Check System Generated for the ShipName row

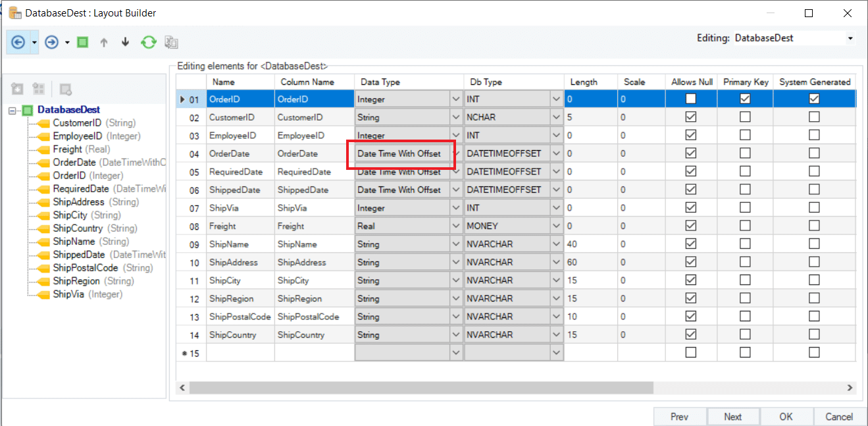pos(814,244)
